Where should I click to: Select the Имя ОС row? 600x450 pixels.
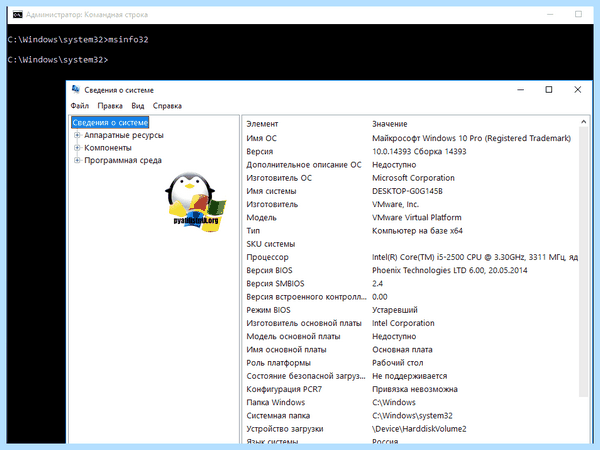pos(411,138)
